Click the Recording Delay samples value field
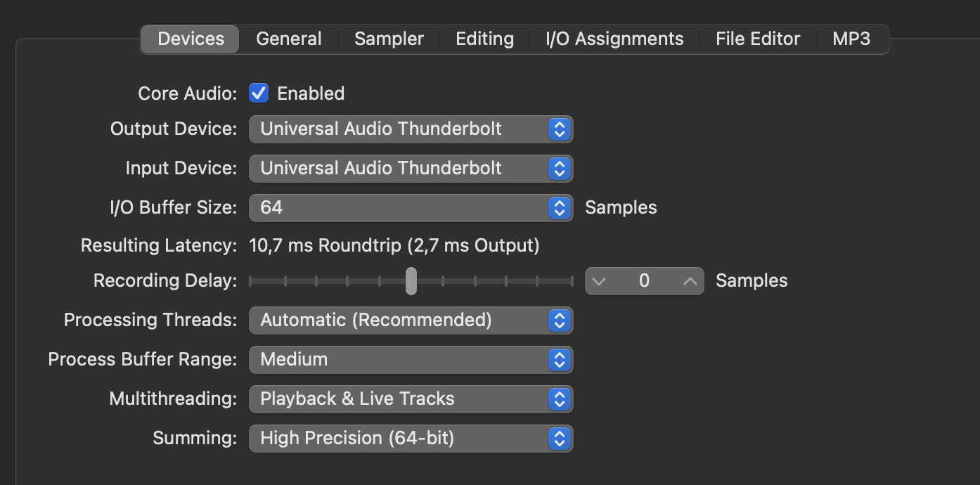The width and height of the screenshot is (980, 485). [x=644, y=281]
